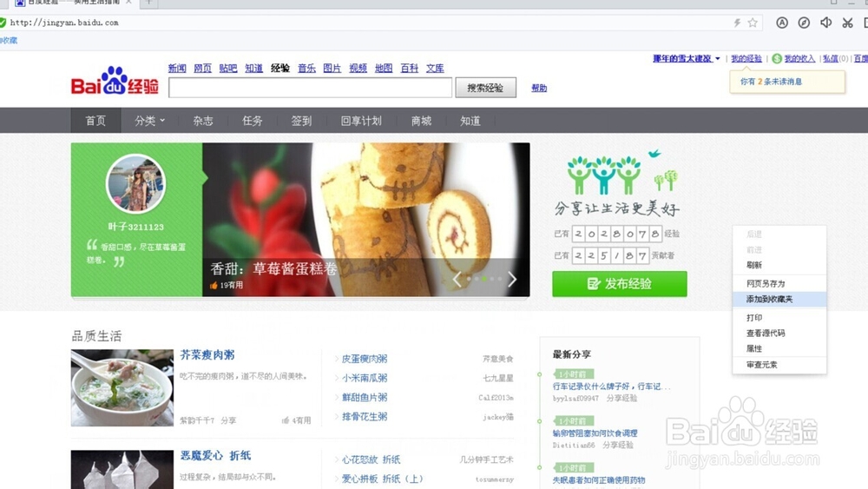Choose 审查元素 from the context menu
868x489 pixels.
coord(779,365)
